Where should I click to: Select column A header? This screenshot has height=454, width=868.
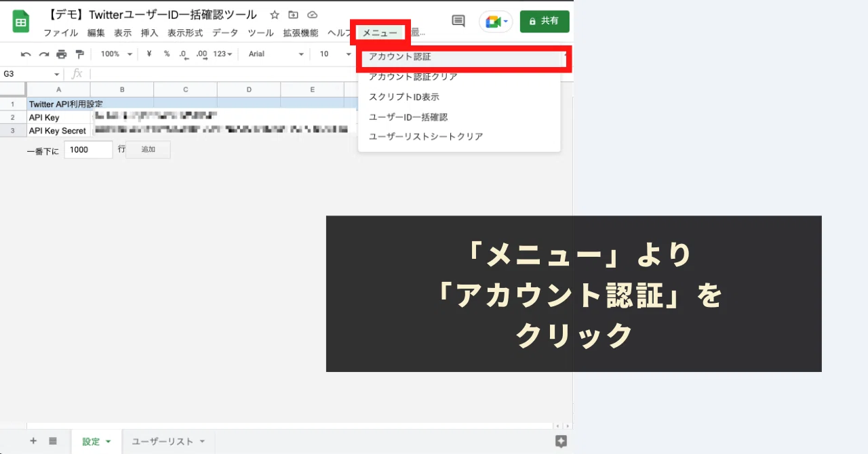[58, 89]
